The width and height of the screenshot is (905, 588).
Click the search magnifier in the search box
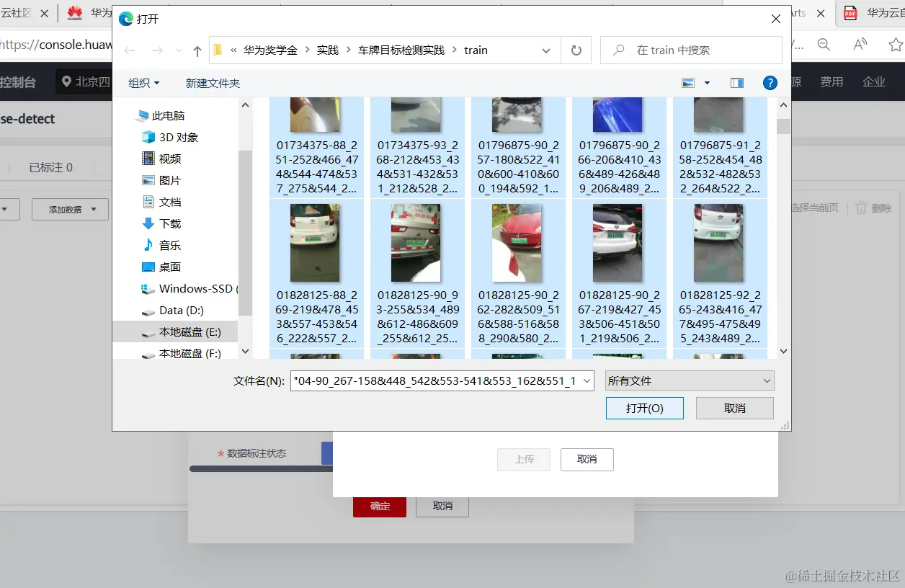(619, 50)
